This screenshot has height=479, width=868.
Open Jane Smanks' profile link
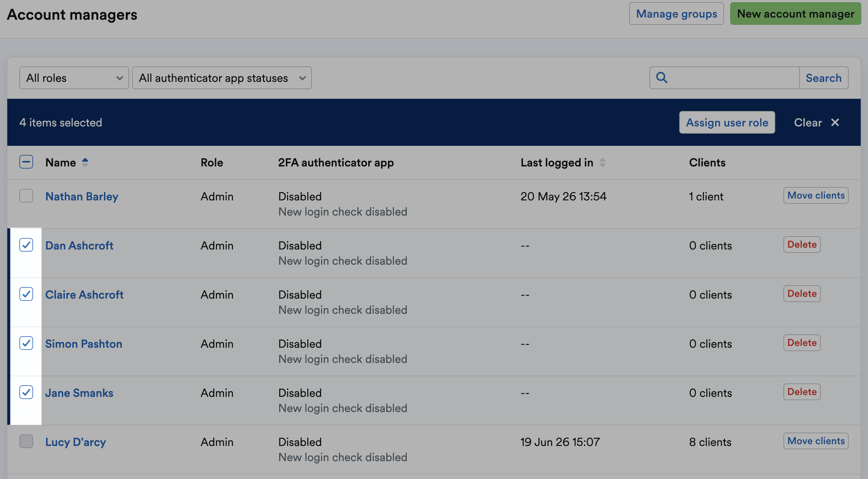coord(79,393)
